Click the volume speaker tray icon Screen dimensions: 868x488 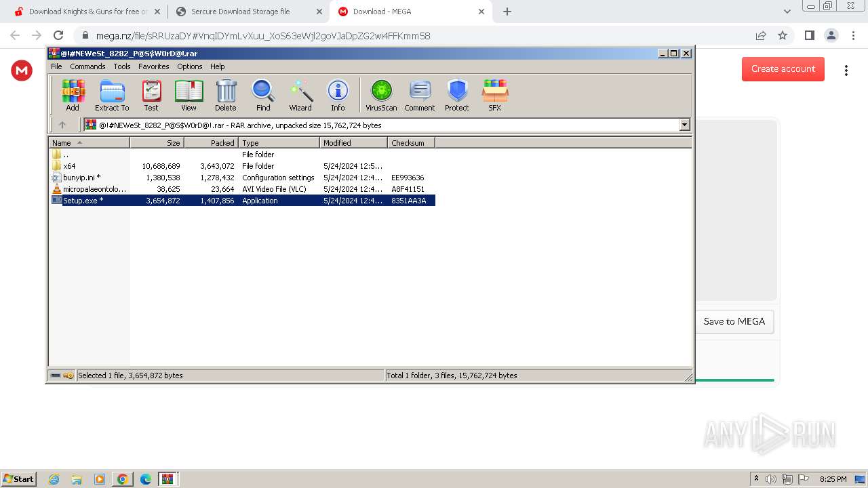point(771,479)
